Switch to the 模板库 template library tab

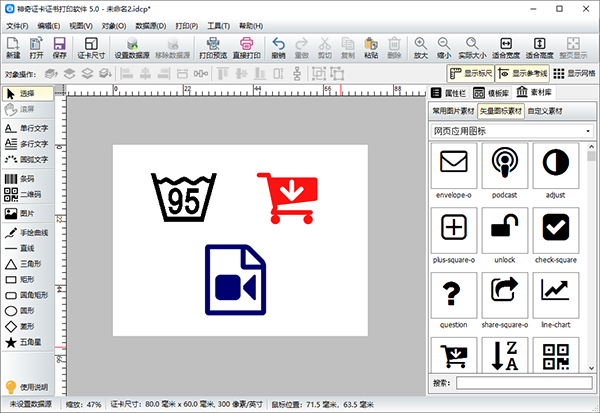coord(491,93)
